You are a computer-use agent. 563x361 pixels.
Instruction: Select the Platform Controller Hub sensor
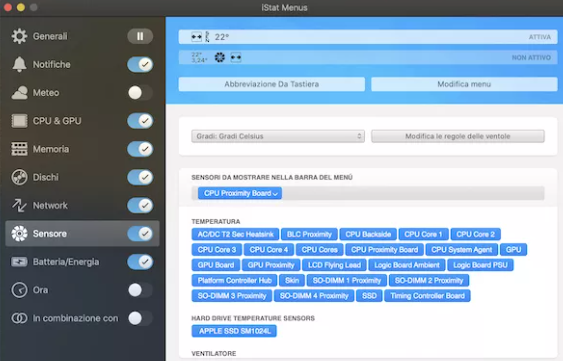[234, 281]
